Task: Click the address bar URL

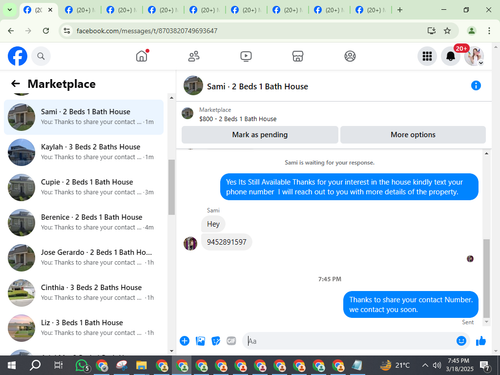Action: tap(147, 31)
